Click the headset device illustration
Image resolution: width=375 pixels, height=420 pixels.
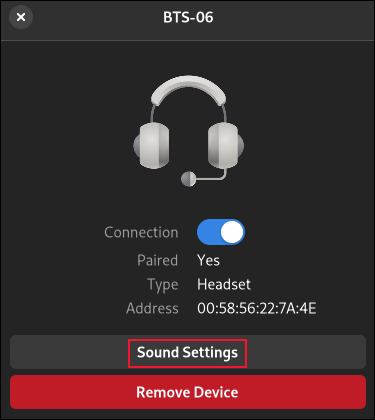coord(189,131)
